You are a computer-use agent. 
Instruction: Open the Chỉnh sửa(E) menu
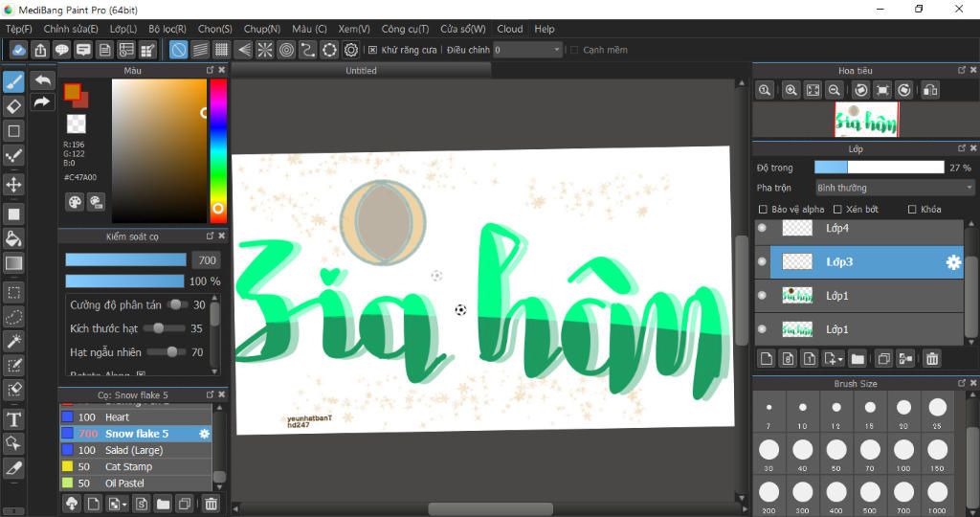click(x=71, y=29)
